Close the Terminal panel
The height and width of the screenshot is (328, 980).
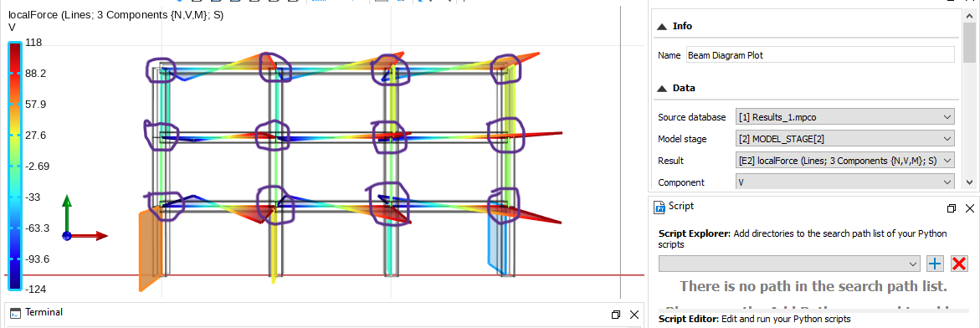[634, 315]
